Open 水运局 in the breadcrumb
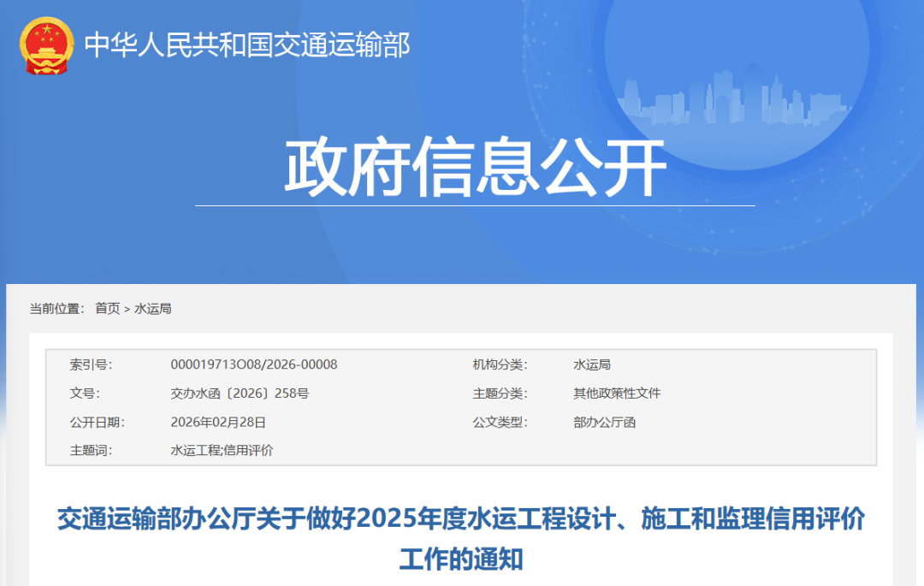The height and width of the screenshot is (586, 924). pos(153,309)
